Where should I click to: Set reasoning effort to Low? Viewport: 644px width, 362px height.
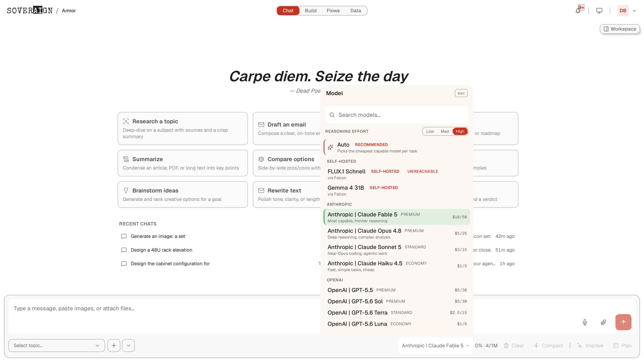point(430,131)
